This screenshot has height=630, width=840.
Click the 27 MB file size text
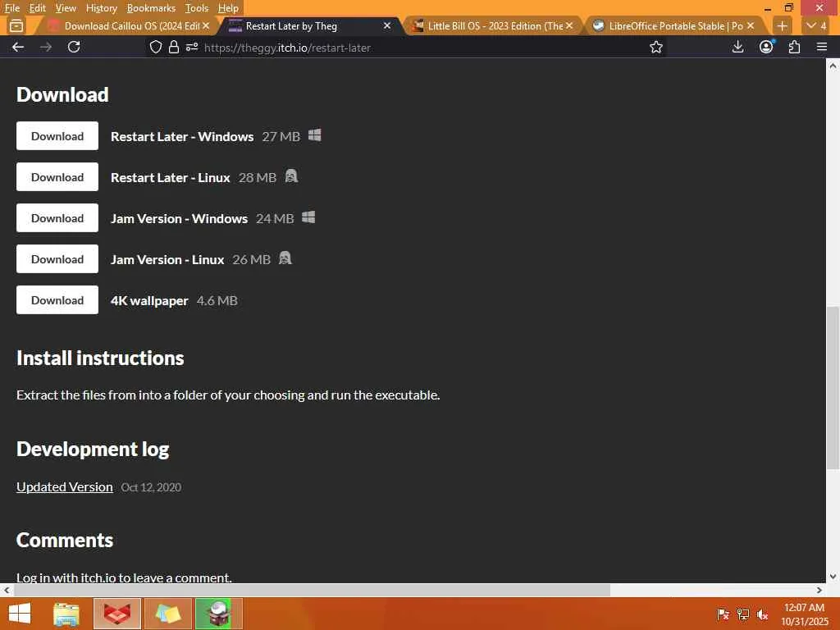tap(281, 137)
